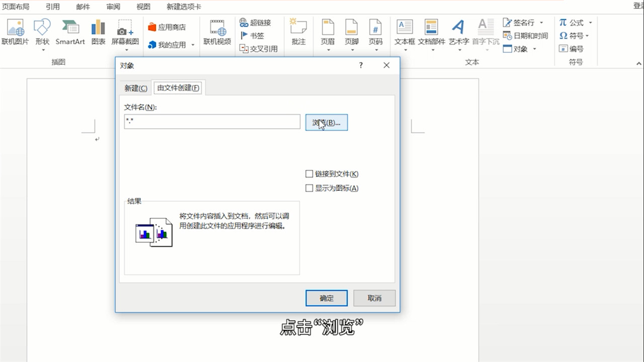Viewport: 644px width, 362px height.
Task: Open the new custom tab (新建选项卡)
Action: click(x=184, y=7)
